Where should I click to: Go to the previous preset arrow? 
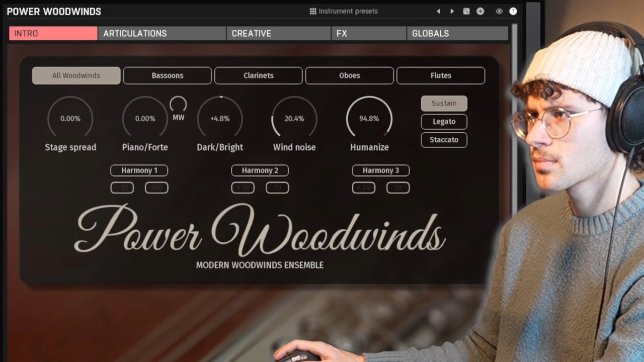pos(438,11)
